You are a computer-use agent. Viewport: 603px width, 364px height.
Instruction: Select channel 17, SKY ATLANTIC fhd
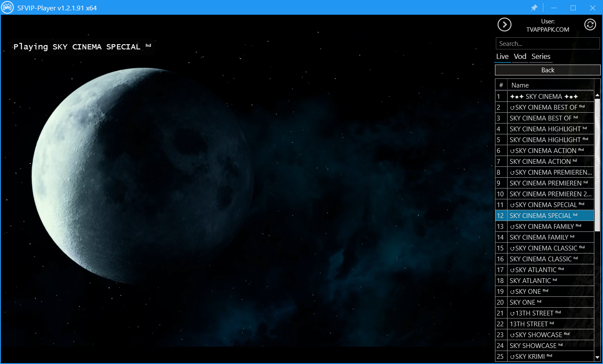pos(545,270)
